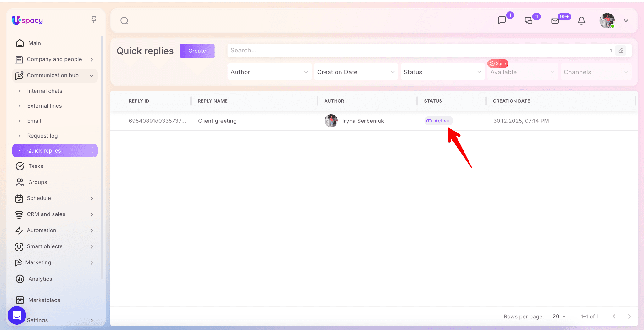Open chat messages icon with badge 1

tap(502, 20)
